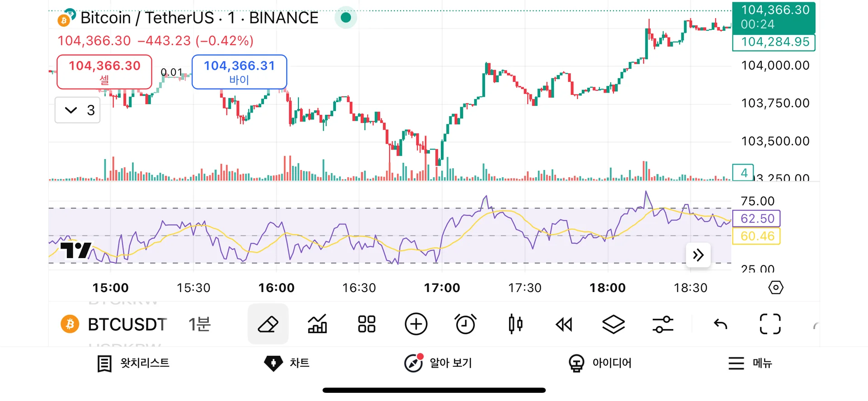Undo the last chart action

coord(720,324)
